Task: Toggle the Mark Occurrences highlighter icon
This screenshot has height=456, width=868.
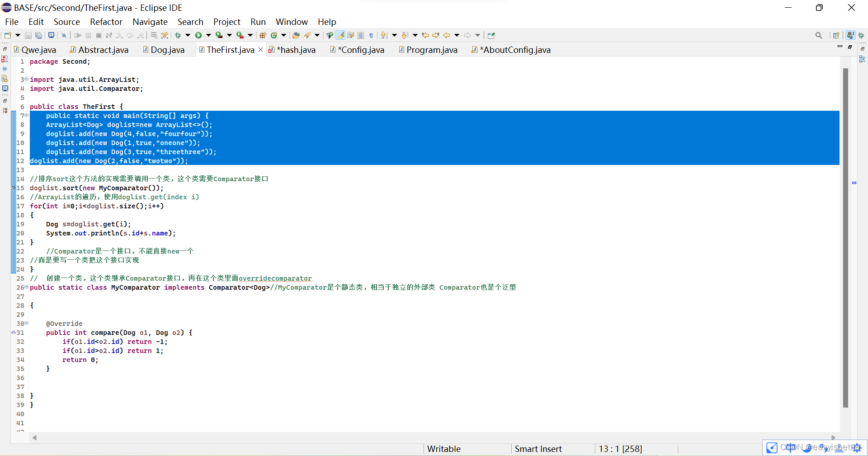Action: [x=340, y=35]
